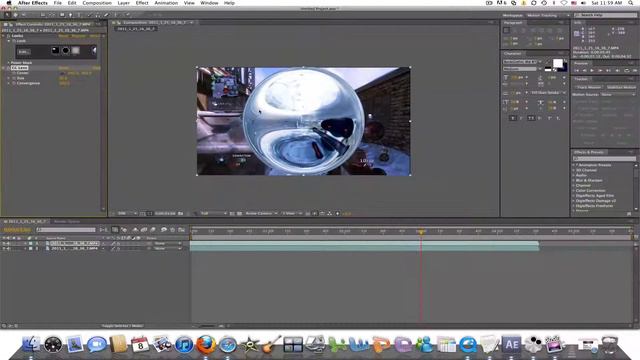Open the Fill Over Stroke dropdown

(x=547, y=93)
